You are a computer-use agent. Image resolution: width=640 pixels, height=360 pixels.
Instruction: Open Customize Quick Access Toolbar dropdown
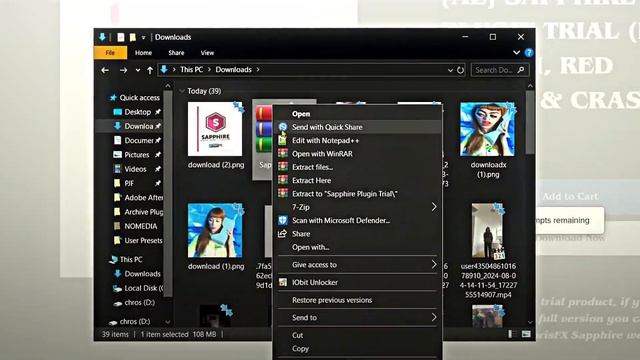click(x=143, y=38)
